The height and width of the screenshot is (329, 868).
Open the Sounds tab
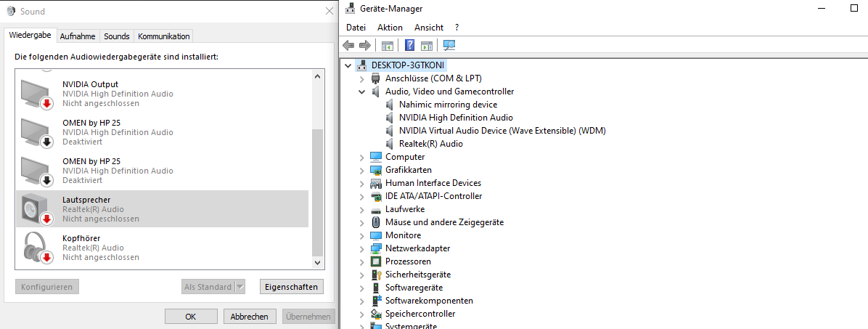pyautogui.click(x=117, y=36)
